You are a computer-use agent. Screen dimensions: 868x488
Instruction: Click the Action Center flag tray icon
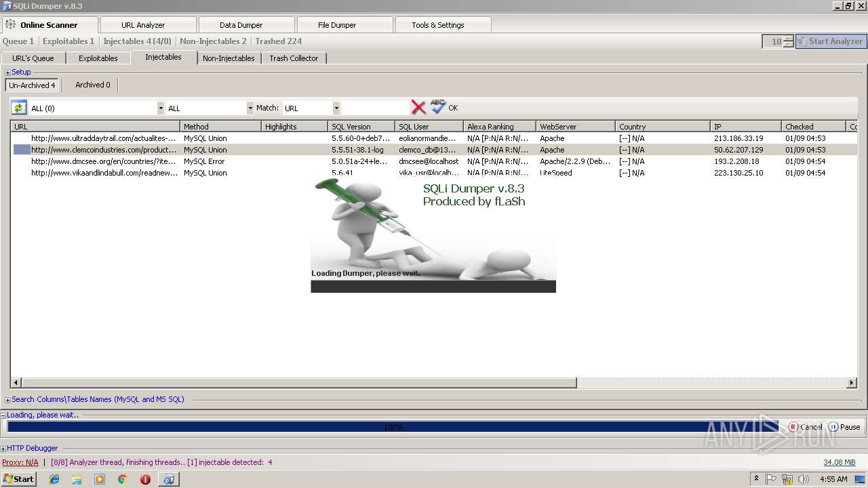pyautogui.click(x=771, y=479)
